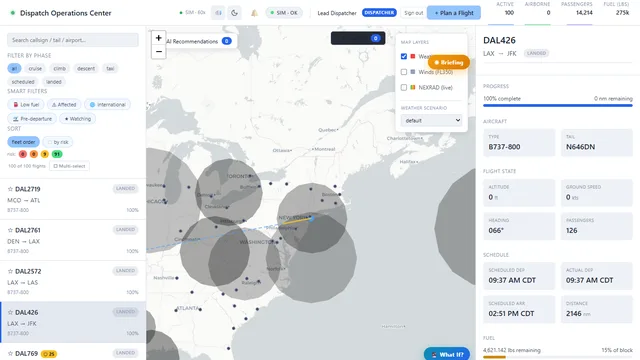Focus the callsign search field
This screenshot has height=360, width=640.
click(73, 40)
